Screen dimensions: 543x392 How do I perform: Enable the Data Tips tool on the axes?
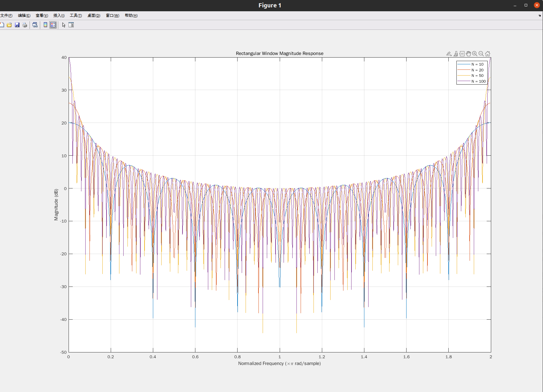(x=462, y=54)
